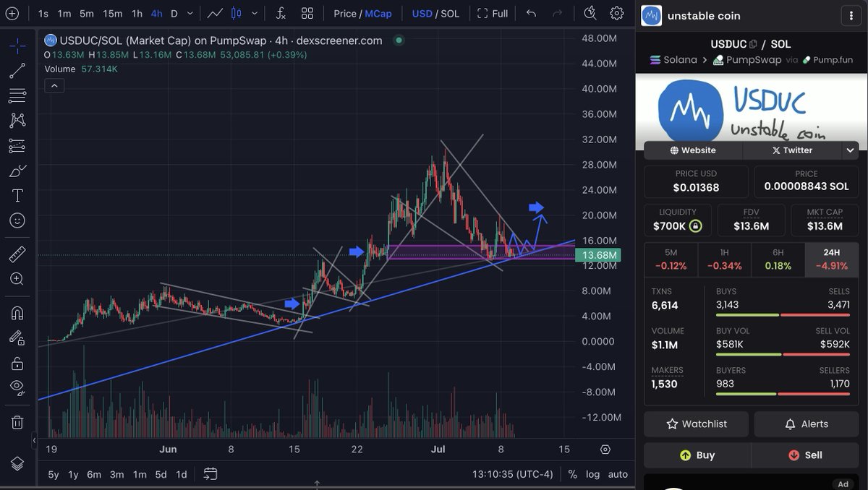Open the go to date calendar
Image resolution: width=868 pixels, height=490 pixels.
point(210,474)
